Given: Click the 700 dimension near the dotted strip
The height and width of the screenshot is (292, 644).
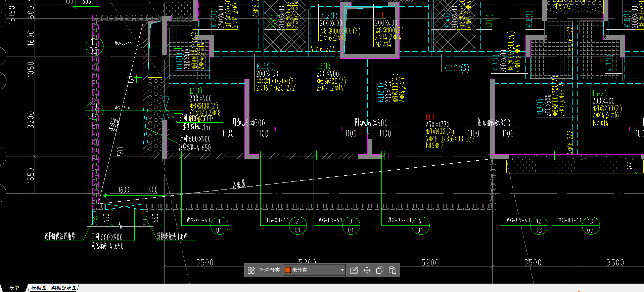Looking at the screenshot, I should [x=631, y=165].
